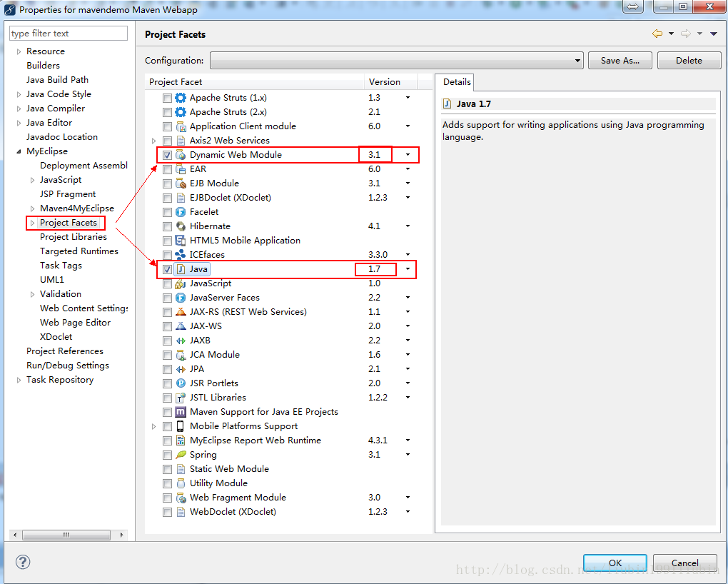Click the Dynamic Web Module globe icon

[x=181, y=155]
